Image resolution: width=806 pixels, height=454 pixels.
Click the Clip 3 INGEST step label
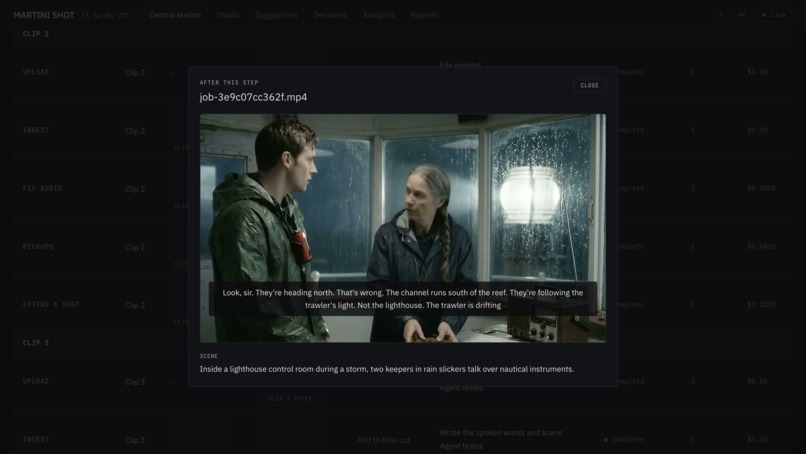point(36,439)
